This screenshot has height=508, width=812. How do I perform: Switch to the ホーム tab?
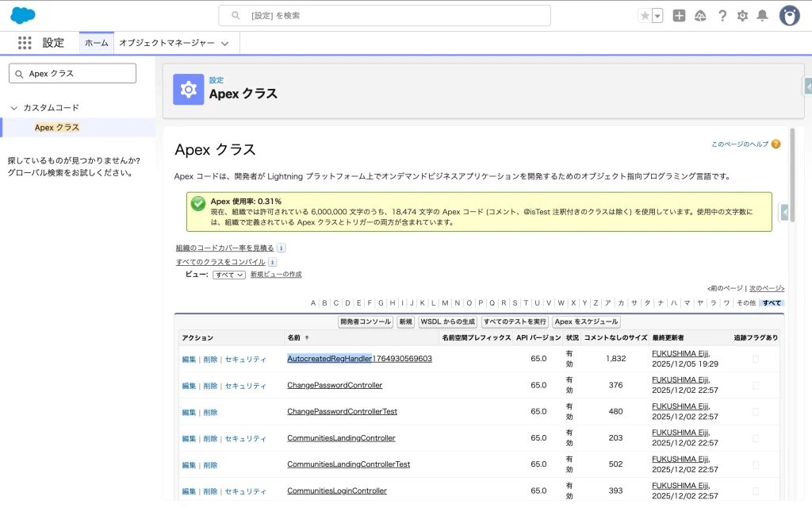96,43
